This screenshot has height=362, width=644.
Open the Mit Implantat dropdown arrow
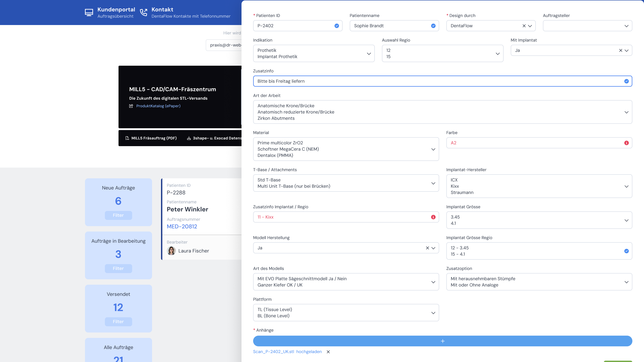(x=626, y=51)
